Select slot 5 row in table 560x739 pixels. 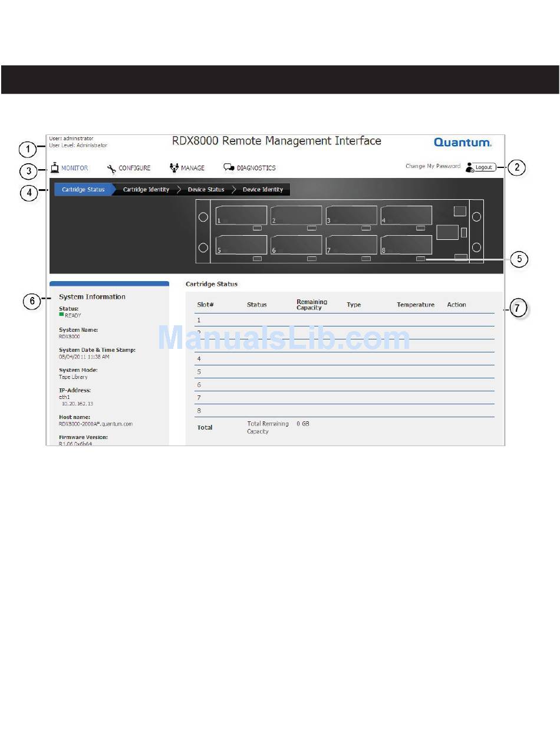tap(345, 372)
